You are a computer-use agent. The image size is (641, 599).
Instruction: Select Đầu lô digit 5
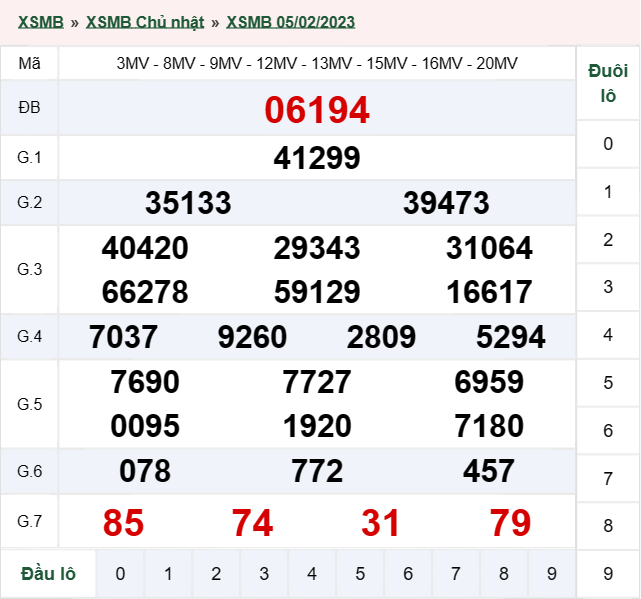click(x=360, y=574)
